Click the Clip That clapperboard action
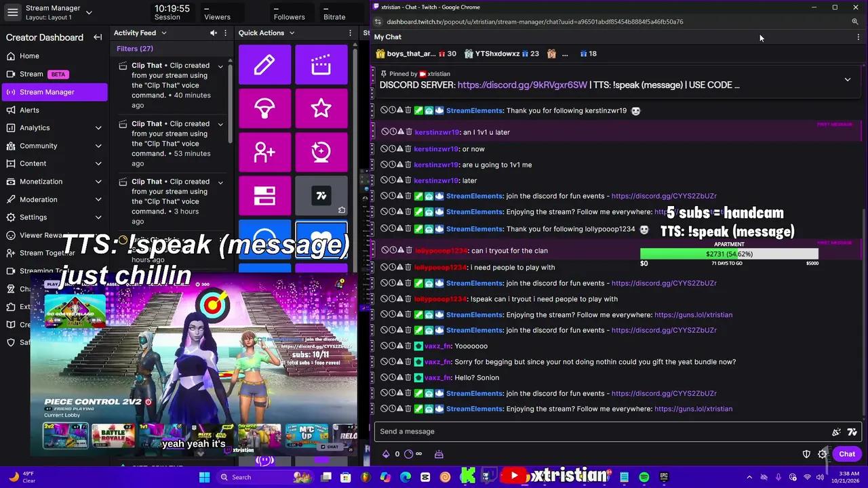Image resolution: width=868 pixels, height=488 pixels. tap(321, 65)
